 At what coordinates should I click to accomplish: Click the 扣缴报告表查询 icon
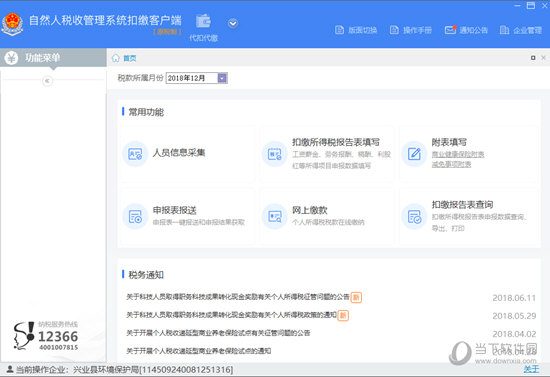click(414, 216)
